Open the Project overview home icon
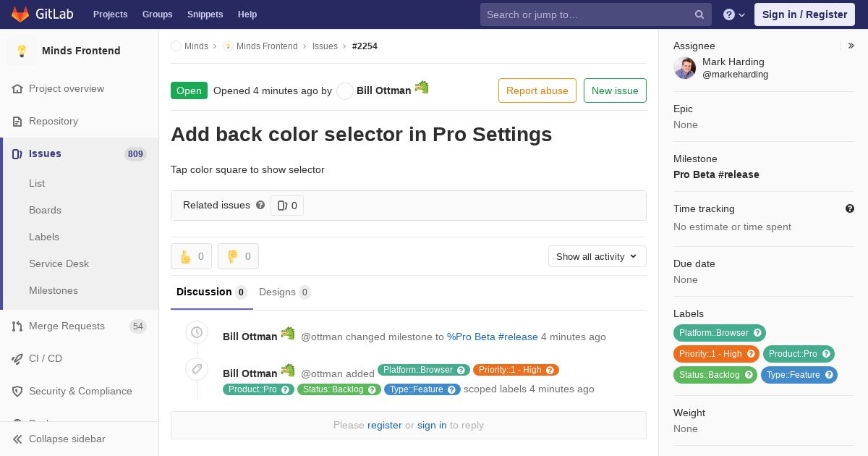 pos(17,88)
